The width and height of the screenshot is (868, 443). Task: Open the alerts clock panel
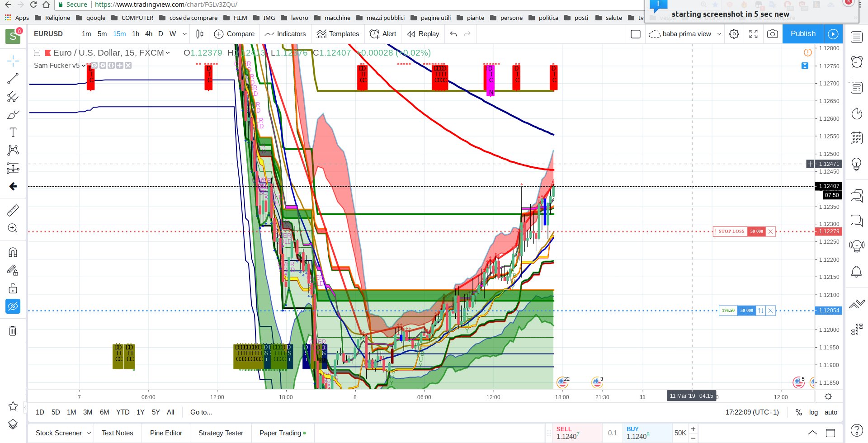(857, 62)
